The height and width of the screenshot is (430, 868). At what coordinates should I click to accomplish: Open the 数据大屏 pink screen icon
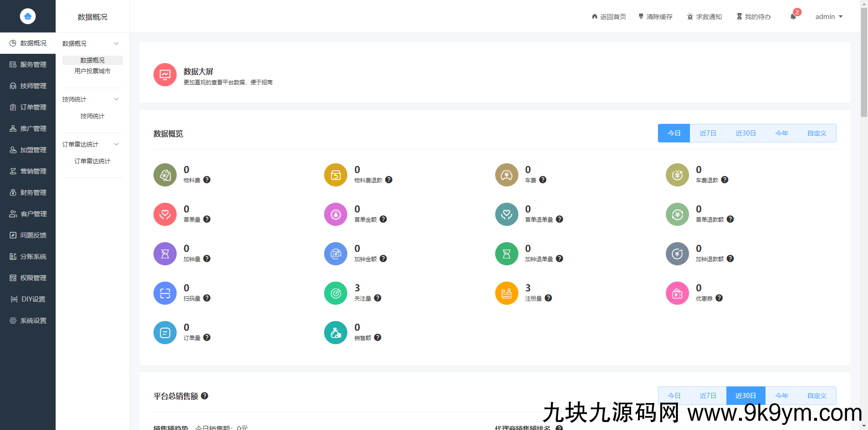165,74
